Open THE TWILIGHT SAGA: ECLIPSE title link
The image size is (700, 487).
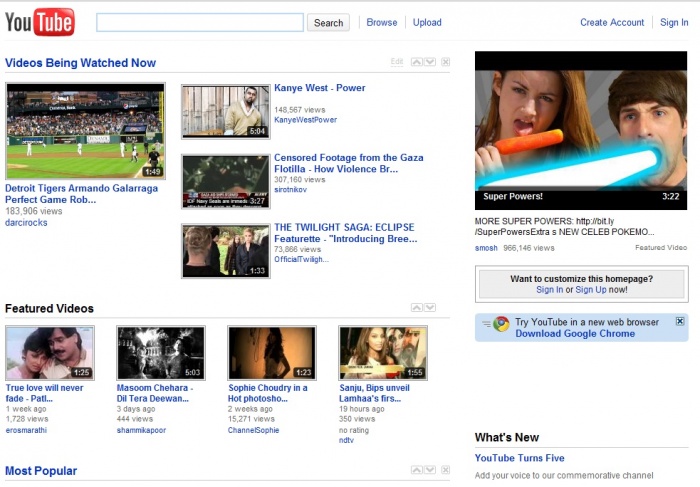click(x=346, y=233)
